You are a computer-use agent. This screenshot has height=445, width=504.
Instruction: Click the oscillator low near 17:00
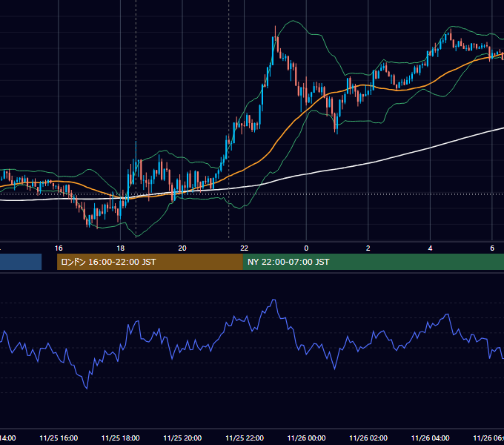pyautogui.click(x=87, y=388)
